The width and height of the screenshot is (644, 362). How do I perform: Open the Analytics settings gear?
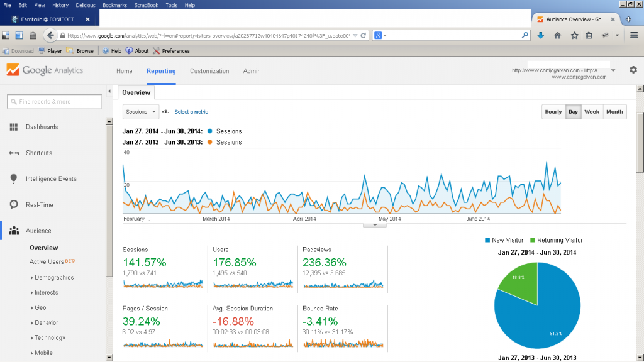633,70
